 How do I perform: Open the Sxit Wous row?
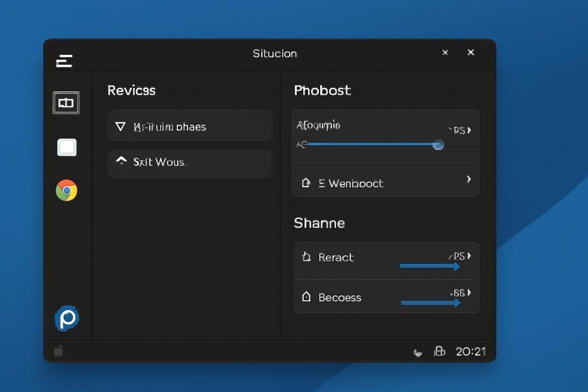190,163
